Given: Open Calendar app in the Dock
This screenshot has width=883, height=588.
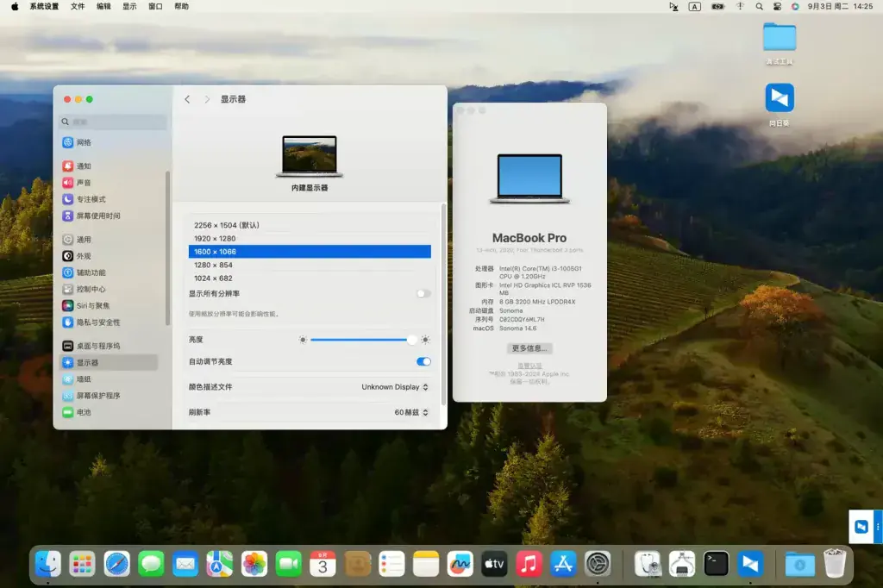Looking at the screenshot, I should [323, 564].
